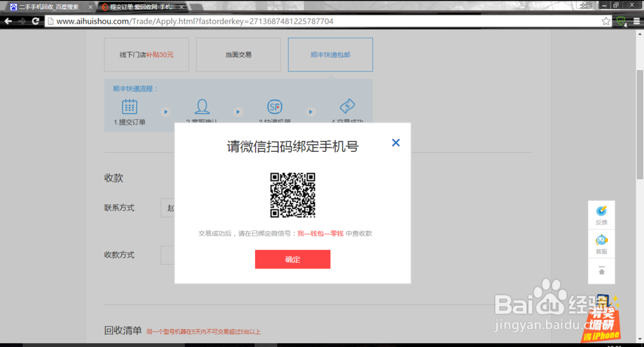
Task: Bookmark page with the star icon
Action: (x=606, y=21)
